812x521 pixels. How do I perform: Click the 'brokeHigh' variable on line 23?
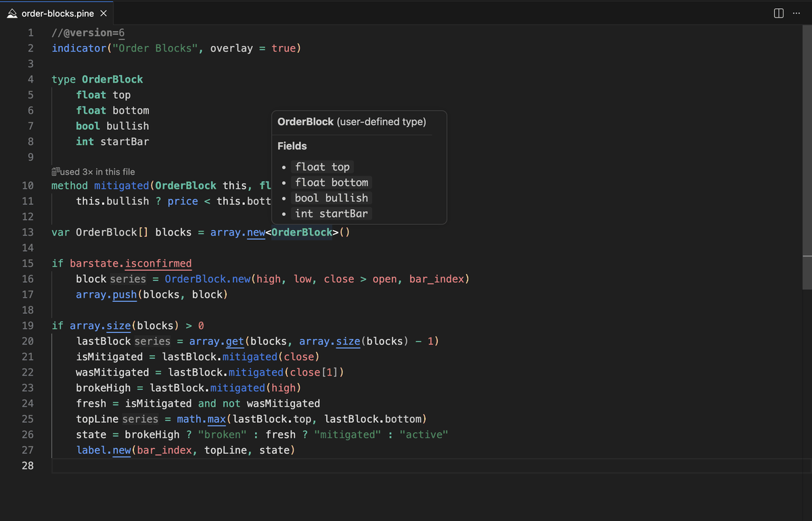(104, 388)
